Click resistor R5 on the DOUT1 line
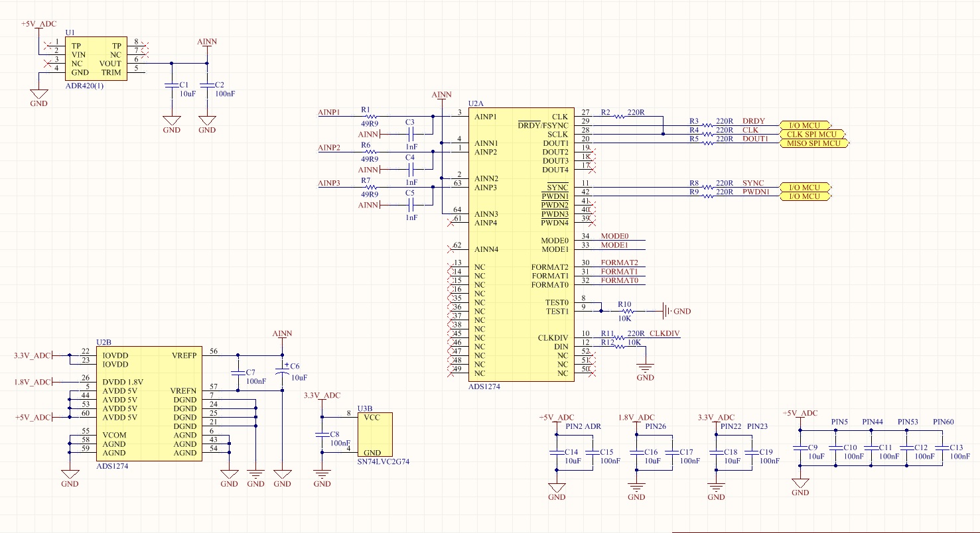 (707, 143)
